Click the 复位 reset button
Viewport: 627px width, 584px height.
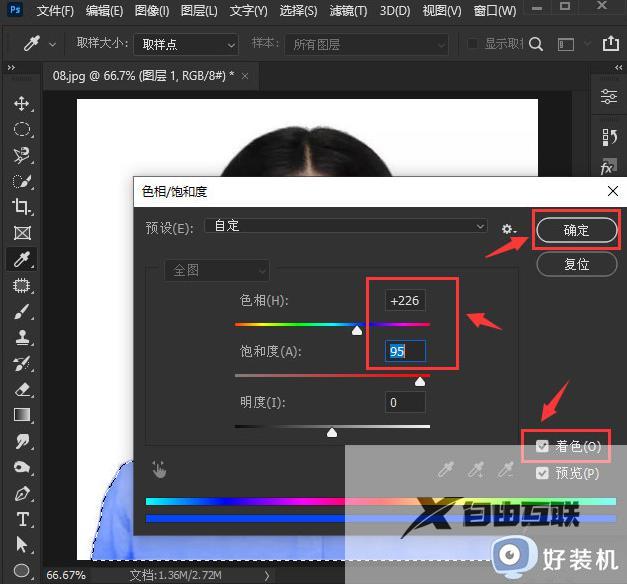coord(577,264)
